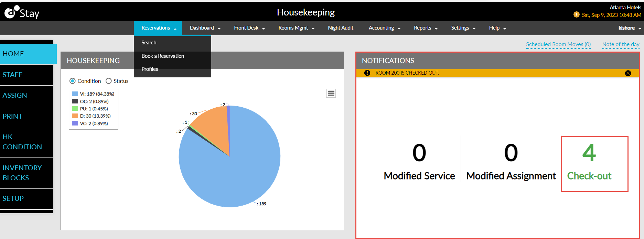Open Scheduled Room Moves link
This screenshot has height=239, width=644.
(558, 44)
